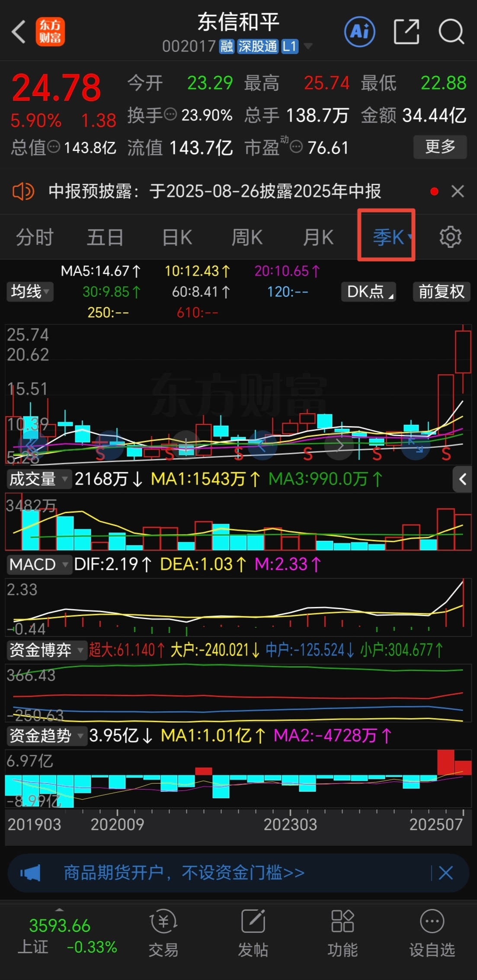Tap the MA5:14.67 value
The width and height of the screenshot is (477, 980).
(101, 271)
